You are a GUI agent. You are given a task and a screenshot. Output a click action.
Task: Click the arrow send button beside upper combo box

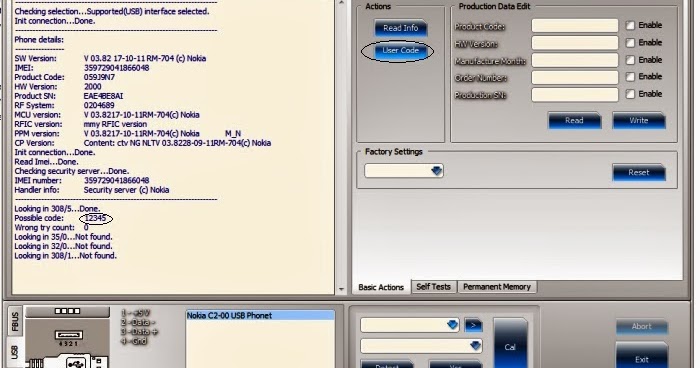coord(473,325)
